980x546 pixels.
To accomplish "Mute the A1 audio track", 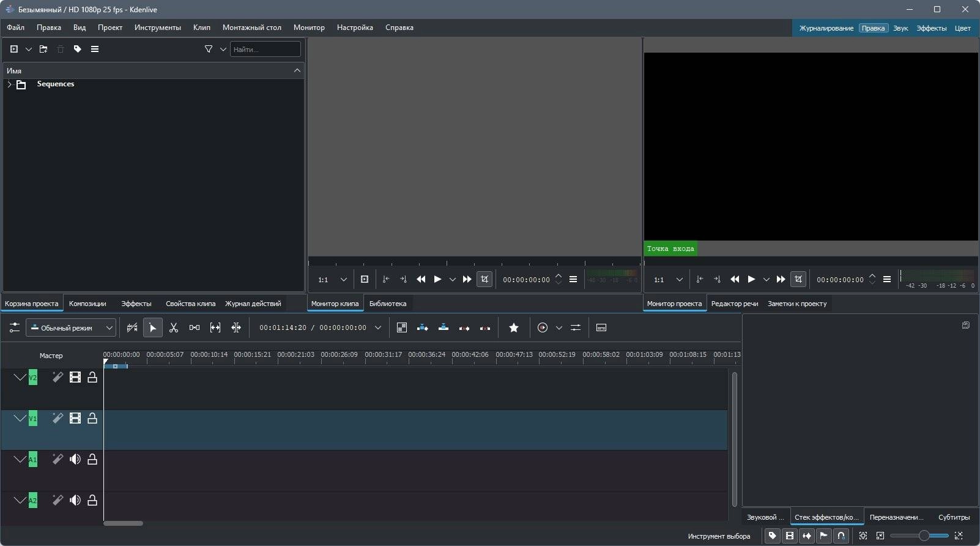I will pos(75,459).
